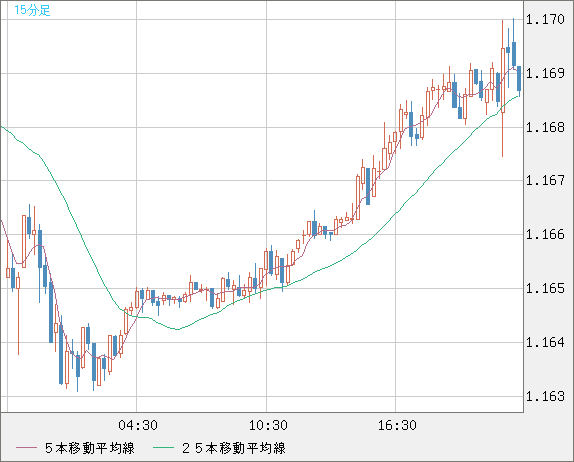The width and height of the screenshot is (574, 462).
Task: Click the 1.168 price axis label
Action: click(545, 127)
